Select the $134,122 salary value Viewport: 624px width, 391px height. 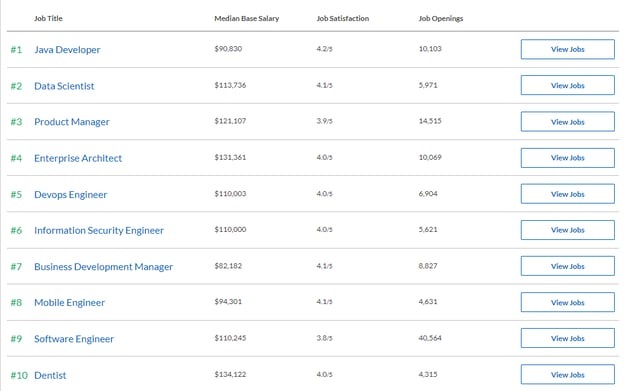pyautogui.click(x=230, y=374)
